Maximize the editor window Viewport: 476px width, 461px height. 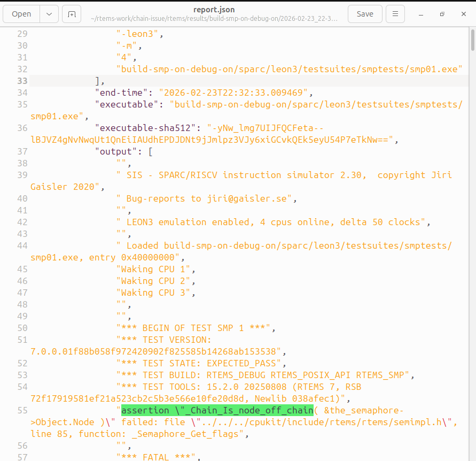click(x=442, y=14)
